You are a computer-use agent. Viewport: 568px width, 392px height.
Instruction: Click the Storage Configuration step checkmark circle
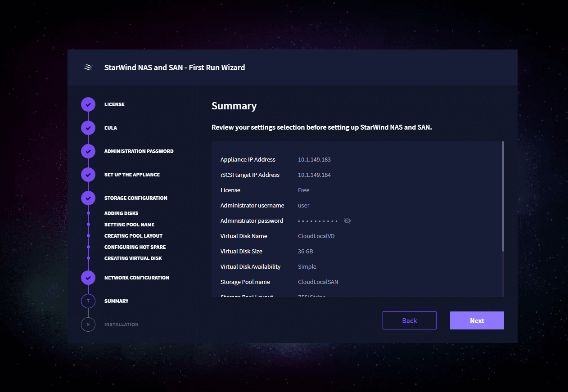pyautogui.click(x=88, y=198)
